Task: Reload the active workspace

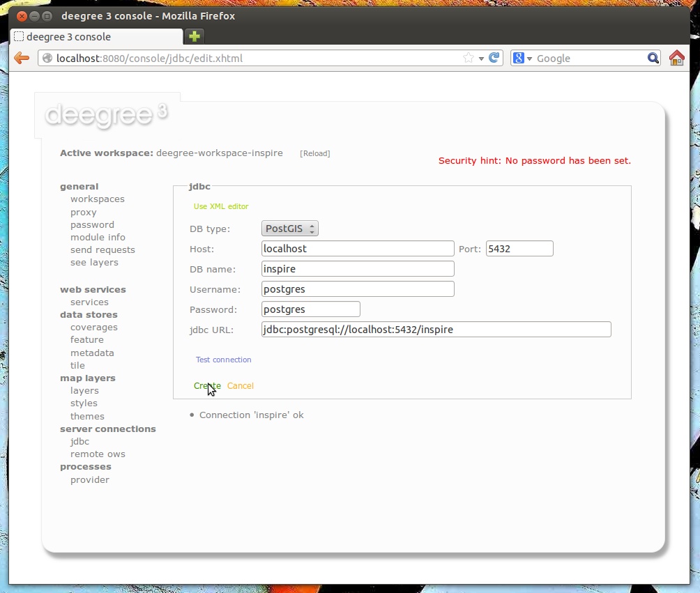Action: [x=315, y=153]
